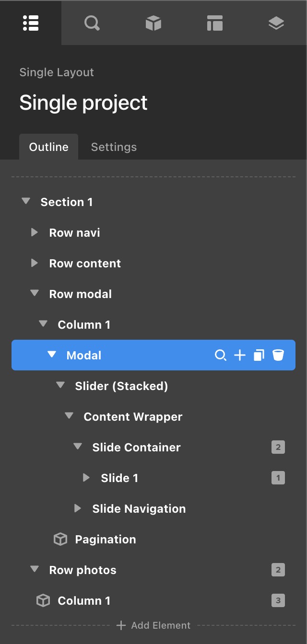Viewport: 307px width, 644px height.
Task: Open the Elements cube panel
Action: point(153,23)
